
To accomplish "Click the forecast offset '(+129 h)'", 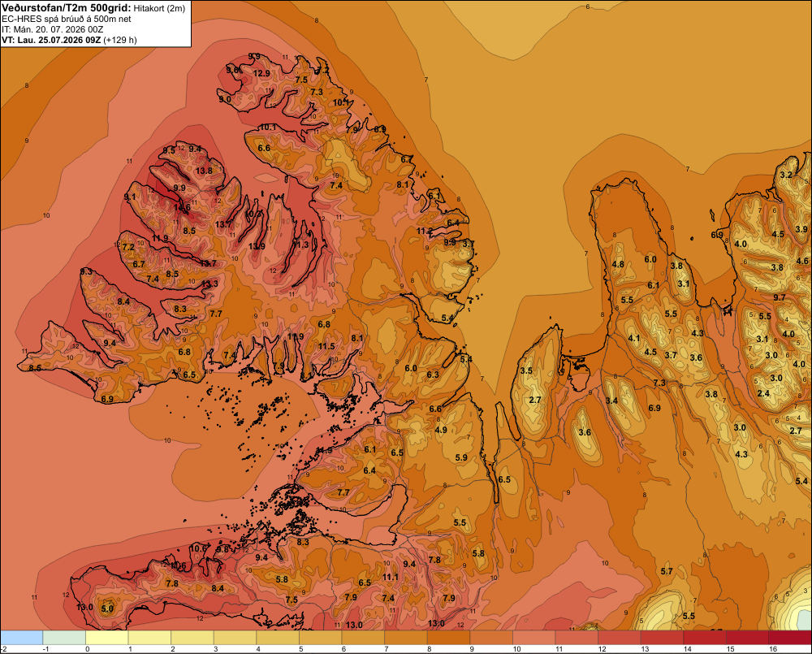I will coord(120,40).
